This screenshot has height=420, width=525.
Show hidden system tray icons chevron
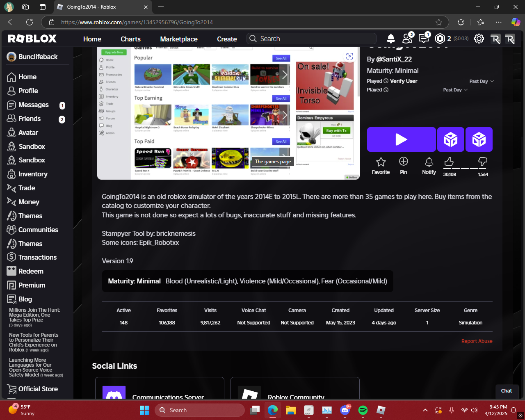tap(425, 410)
